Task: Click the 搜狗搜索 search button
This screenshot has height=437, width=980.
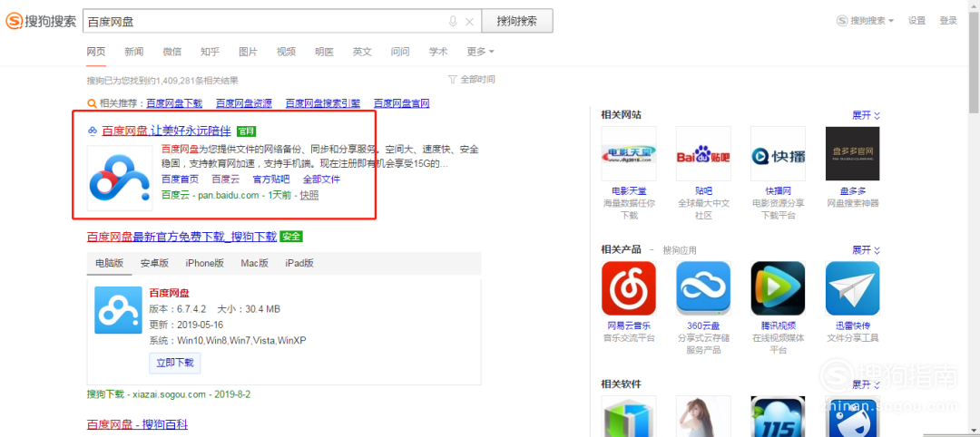Action: pos(517,21)
